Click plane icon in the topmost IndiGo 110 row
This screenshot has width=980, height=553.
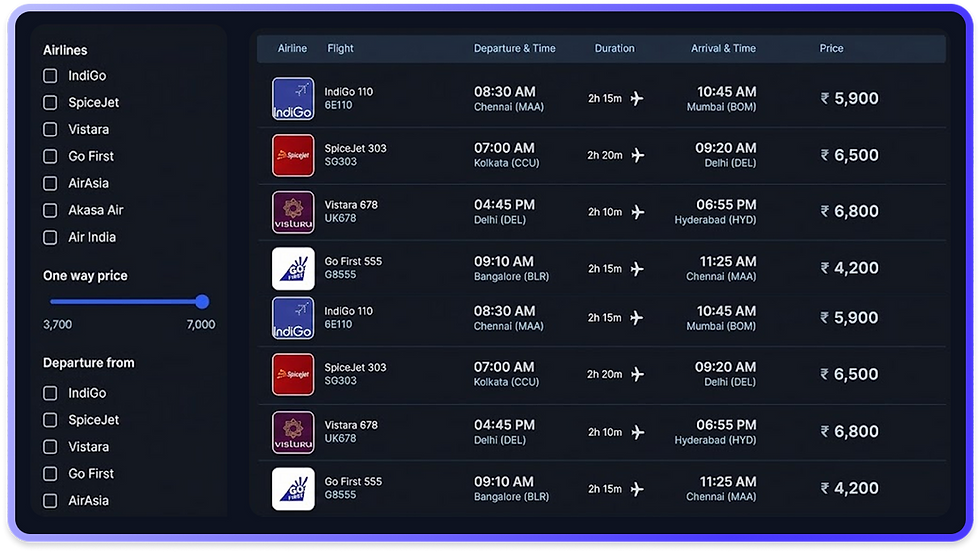pos(637,98)
